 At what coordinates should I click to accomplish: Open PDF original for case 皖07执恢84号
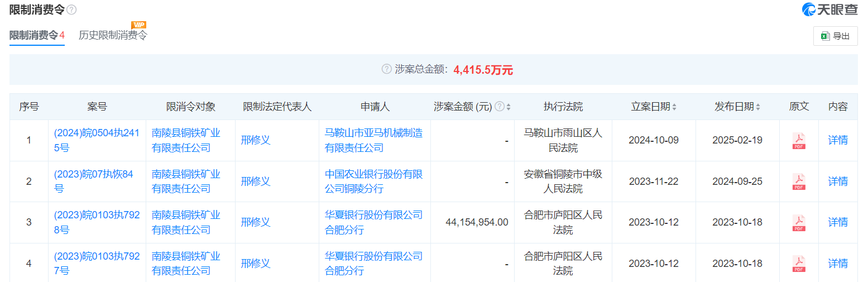click(x=799, y=181)
